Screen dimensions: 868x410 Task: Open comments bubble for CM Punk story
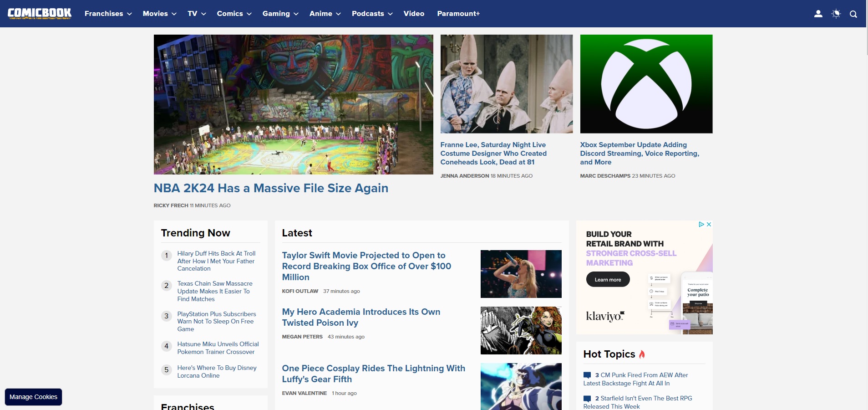[x=587, y=375]
